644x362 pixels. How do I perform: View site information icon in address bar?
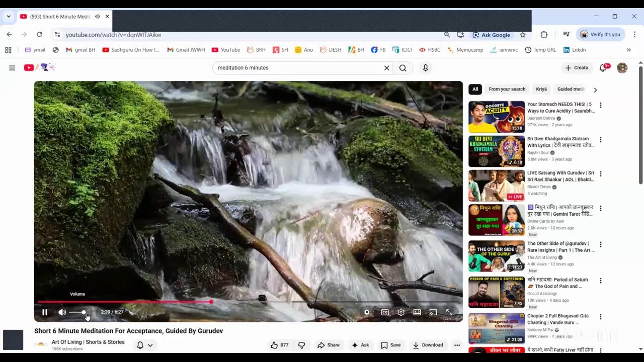click(57, 35)
